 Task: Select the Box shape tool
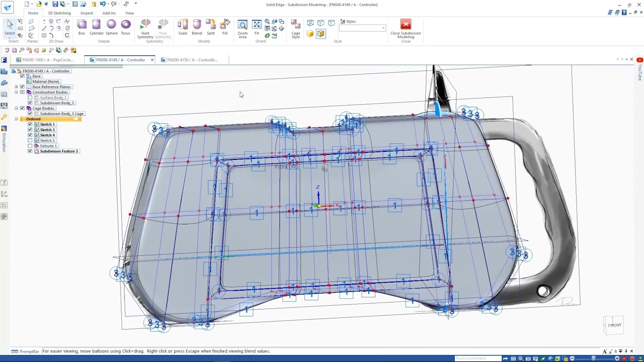pos(82,27)
